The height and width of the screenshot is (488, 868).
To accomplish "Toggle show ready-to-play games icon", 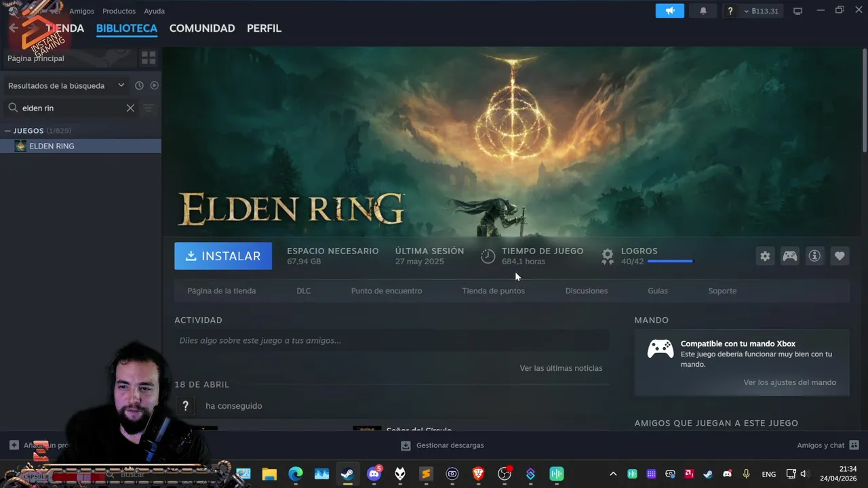I will (x=154, y=85).
